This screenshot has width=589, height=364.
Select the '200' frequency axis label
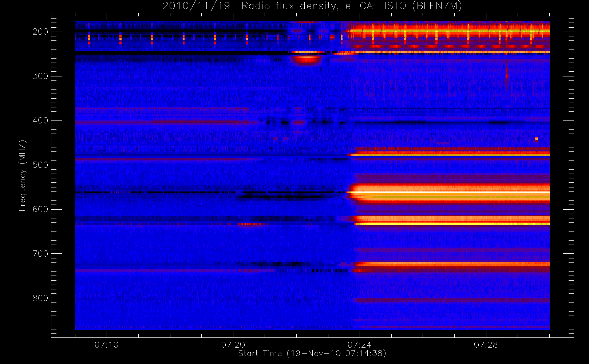40,32
